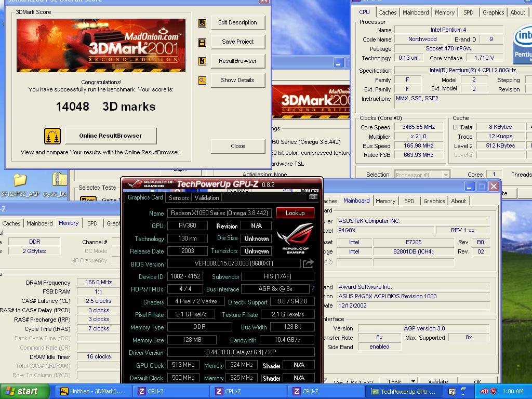Click the yellow Online ResultBrowser tree icon
Viewport: 532px width, 399px height.
click(52, 136)
